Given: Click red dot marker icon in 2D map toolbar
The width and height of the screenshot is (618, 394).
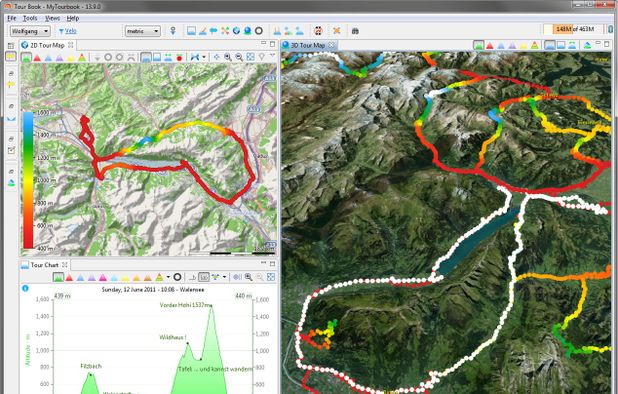Looking at the screenshot, I should pyautogui.click(x=179, y=58).
